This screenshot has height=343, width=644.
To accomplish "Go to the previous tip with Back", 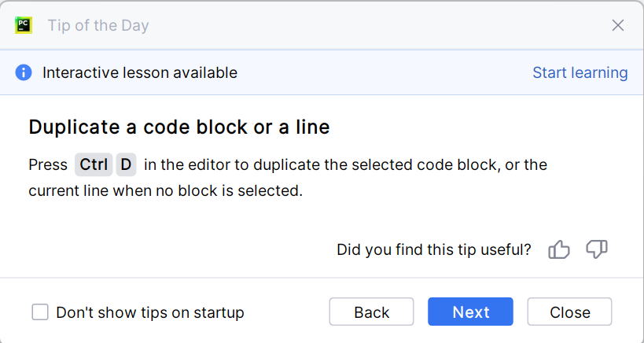I will click(371, 312).
